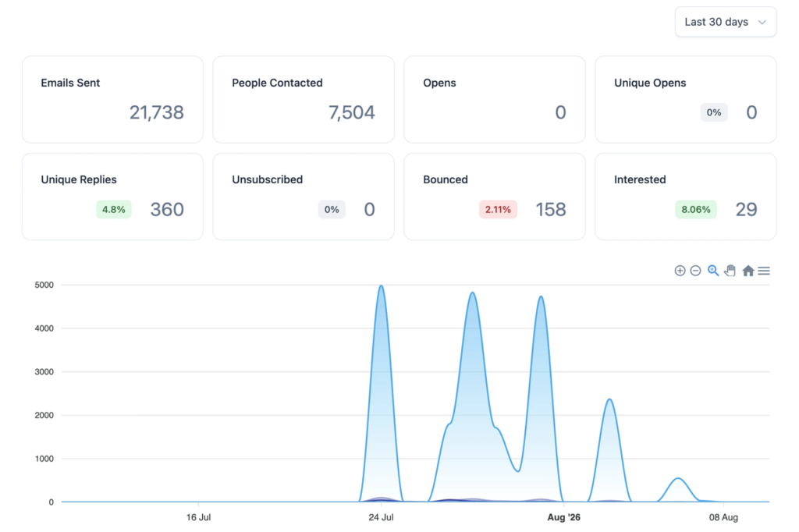799x532 pixels.
Task: Click the 1000 y-axis label
Action: pos(44,459)
